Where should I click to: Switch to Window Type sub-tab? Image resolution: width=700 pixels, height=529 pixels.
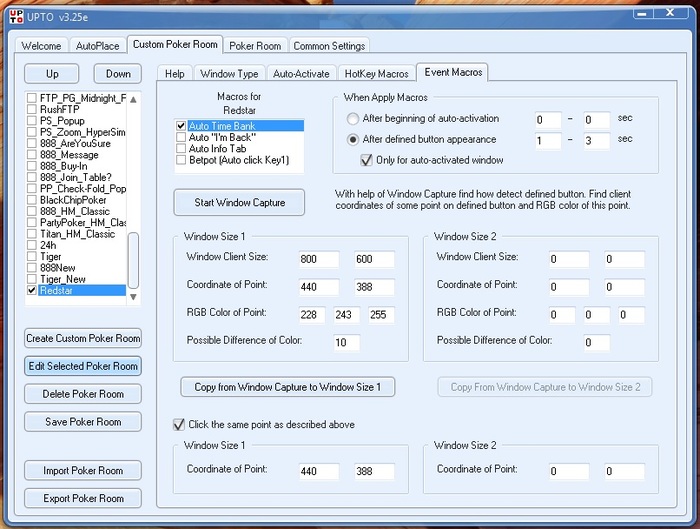coord(229,74)
